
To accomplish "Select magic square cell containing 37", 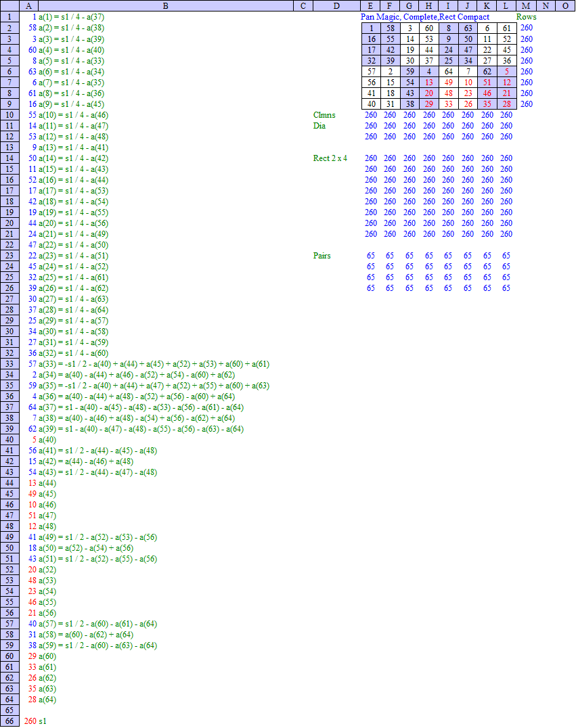I will [x=428, y=61].
